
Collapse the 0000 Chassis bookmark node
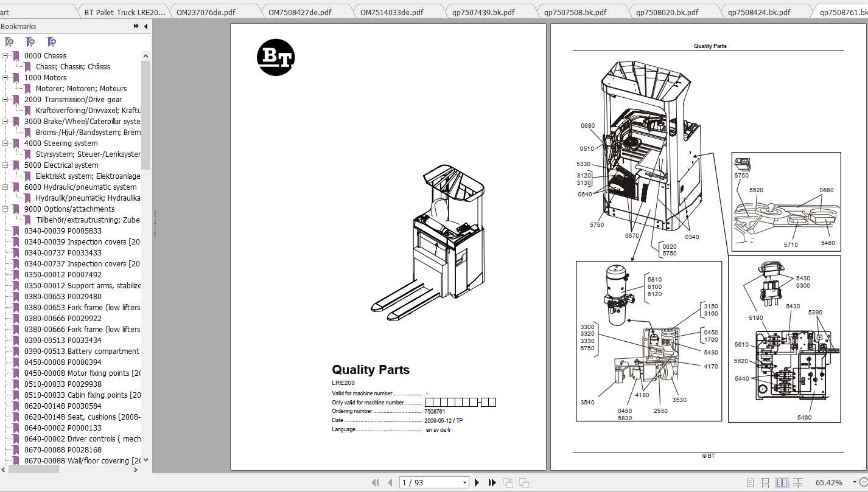(5, 56)
